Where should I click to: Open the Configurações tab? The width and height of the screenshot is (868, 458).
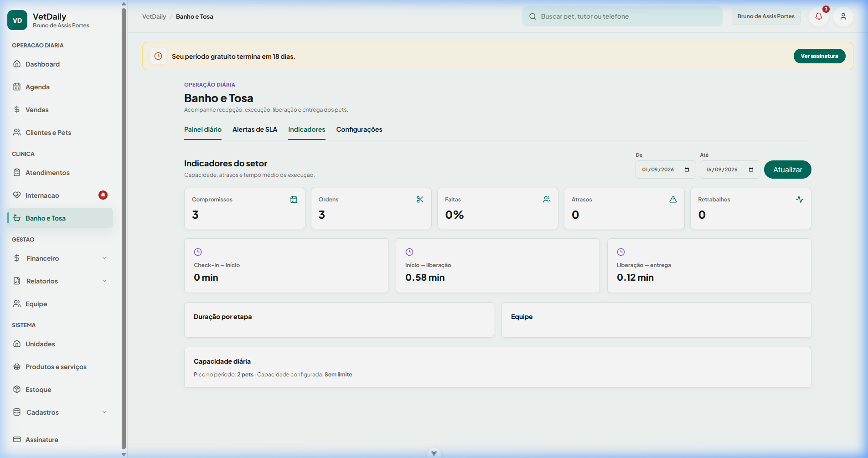tap(359, 129)
